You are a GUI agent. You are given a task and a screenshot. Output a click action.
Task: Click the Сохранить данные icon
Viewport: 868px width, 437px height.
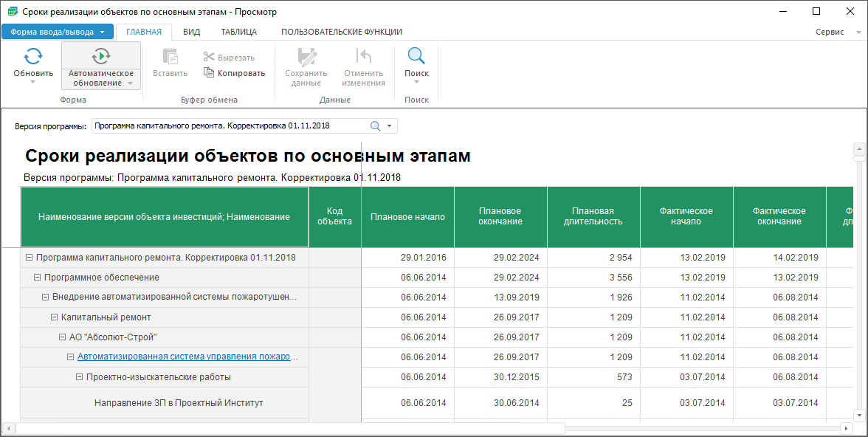click(306, 56)
